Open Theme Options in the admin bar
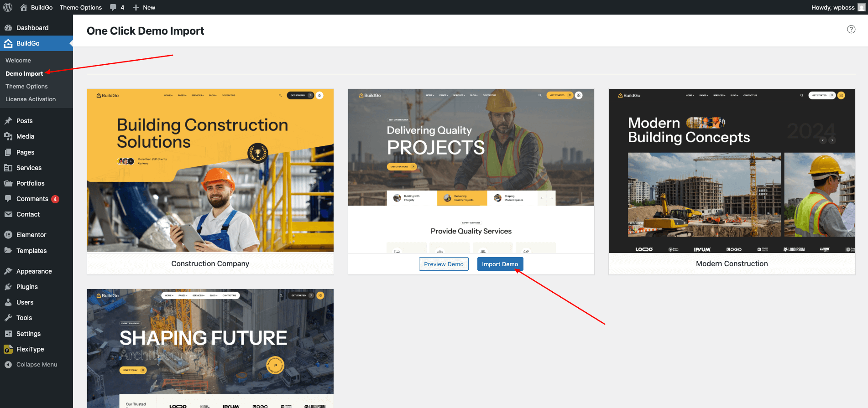The image size is (868, 408). 81,7
